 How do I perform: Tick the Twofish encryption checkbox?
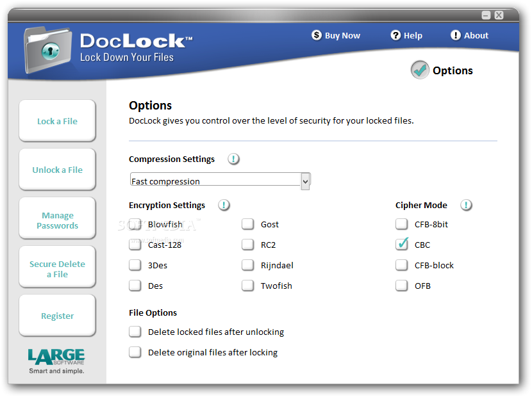click(x=247, y=286)
